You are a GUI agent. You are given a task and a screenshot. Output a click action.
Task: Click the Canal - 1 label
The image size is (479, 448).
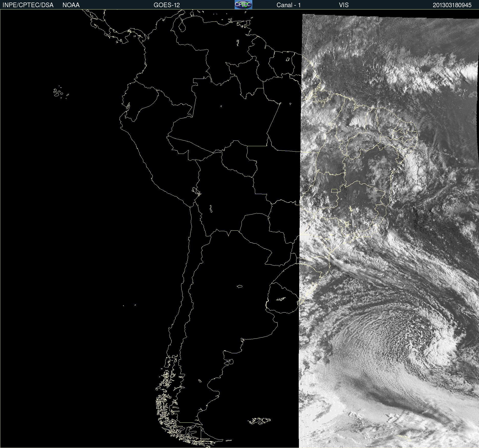pyautogui.click(x=289, y=5)
